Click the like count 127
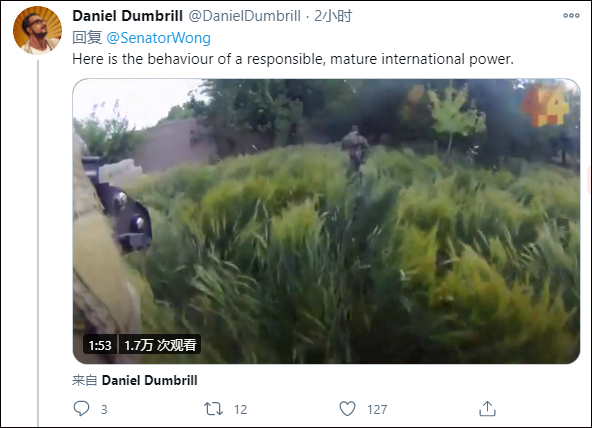Image resolution: width=592 pixels, height=428 pixels. click(x=377, y=410)
